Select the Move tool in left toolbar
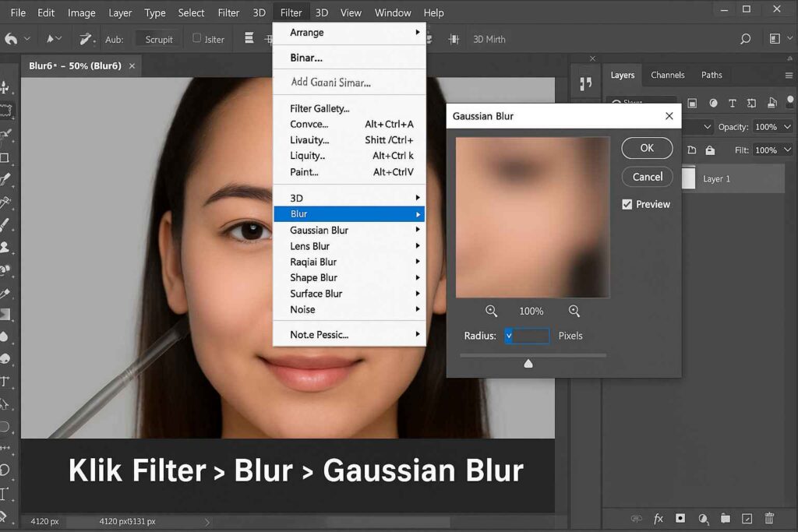Screen dimensions: 798x532 click(x=5, y=87)
